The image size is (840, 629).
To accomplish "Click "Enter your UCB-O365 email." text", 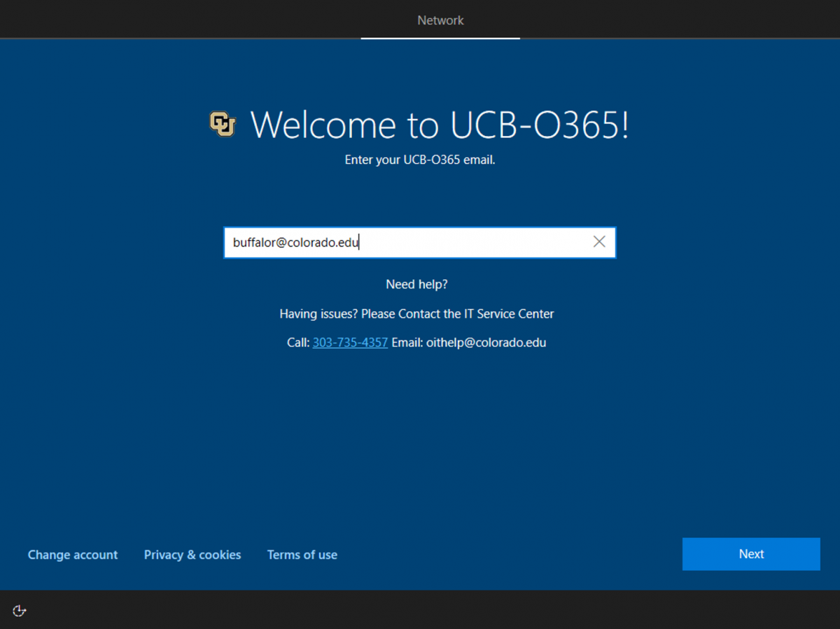I will point(420,160).
